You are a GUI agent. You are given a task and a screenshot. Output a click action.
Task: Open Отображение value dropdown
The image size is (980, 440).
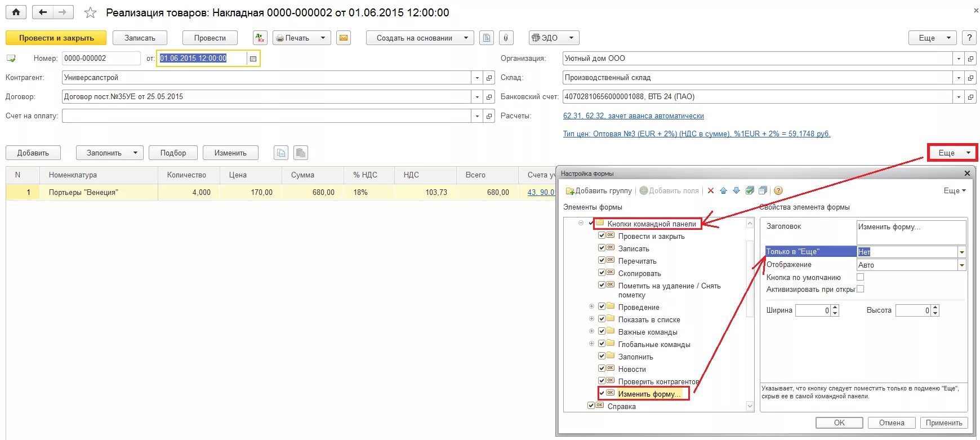962,265
